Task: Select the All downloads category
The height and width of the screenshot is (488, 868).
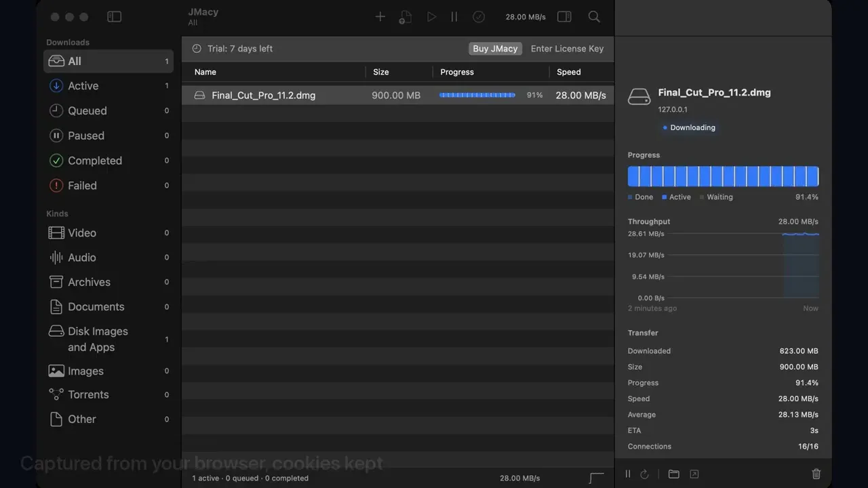Action: [x=108, y=61]
